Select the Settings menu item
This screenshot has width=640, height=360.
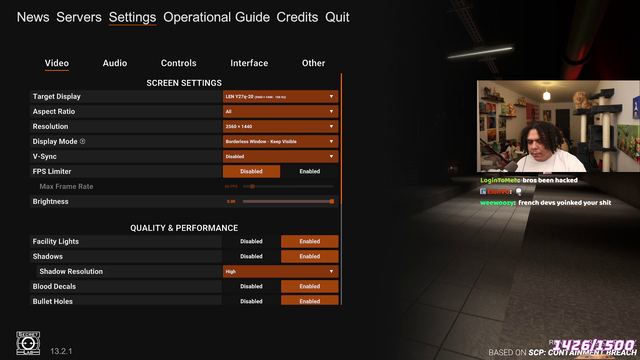click(132, 17)
